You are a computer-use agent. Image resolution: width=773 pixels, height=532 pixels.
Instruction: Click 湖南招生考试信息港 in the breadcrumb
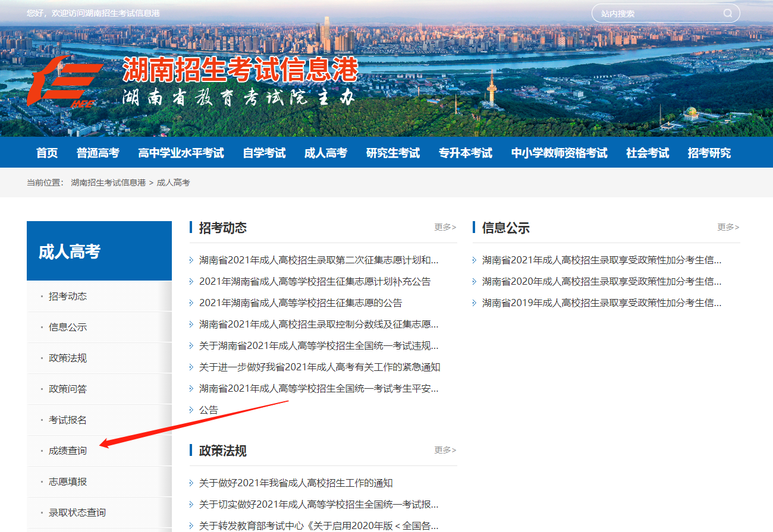tap(109, 184)
